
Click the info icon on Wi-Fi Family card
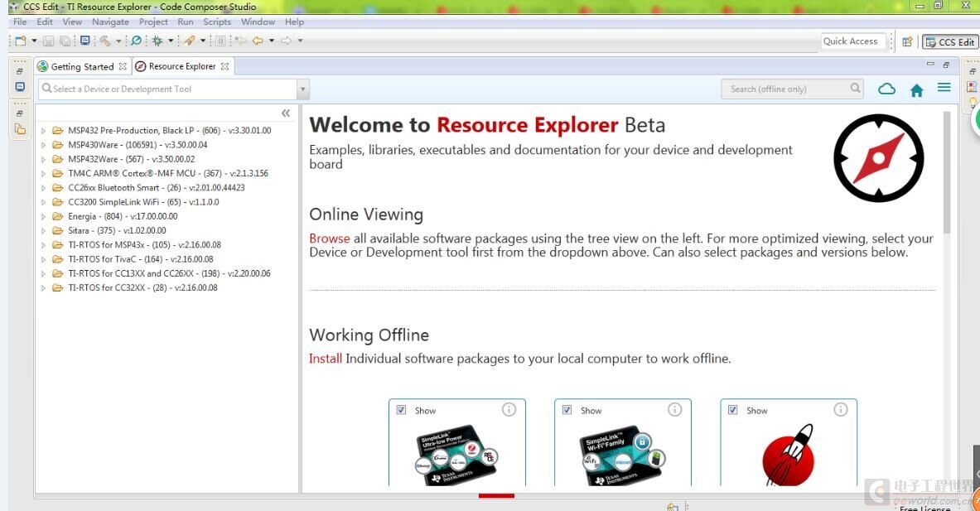pos(675,409)
